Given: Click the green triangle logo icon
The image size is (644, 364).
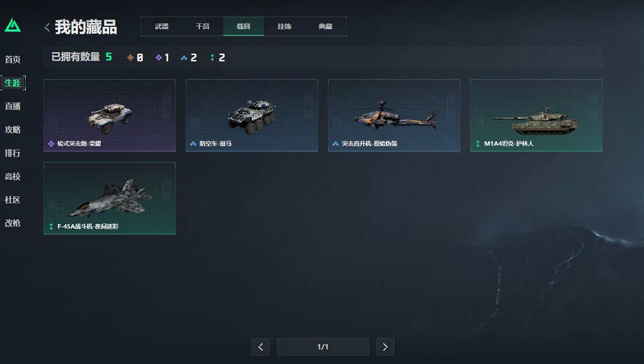Looking at the screenshot, I should point(13,25).
